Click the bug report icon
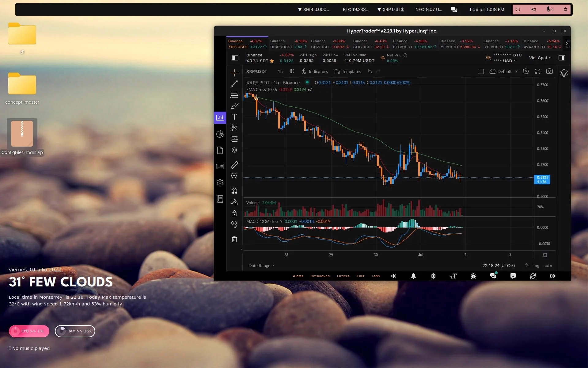The height and width of the screenshot is (368, 588). click(473, 276)
